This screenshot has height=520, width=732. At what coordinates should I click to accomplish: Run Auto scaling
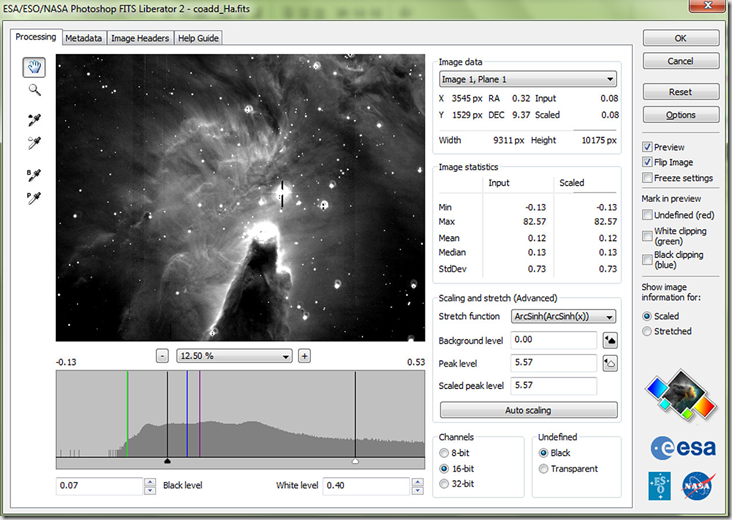(528, 410)
